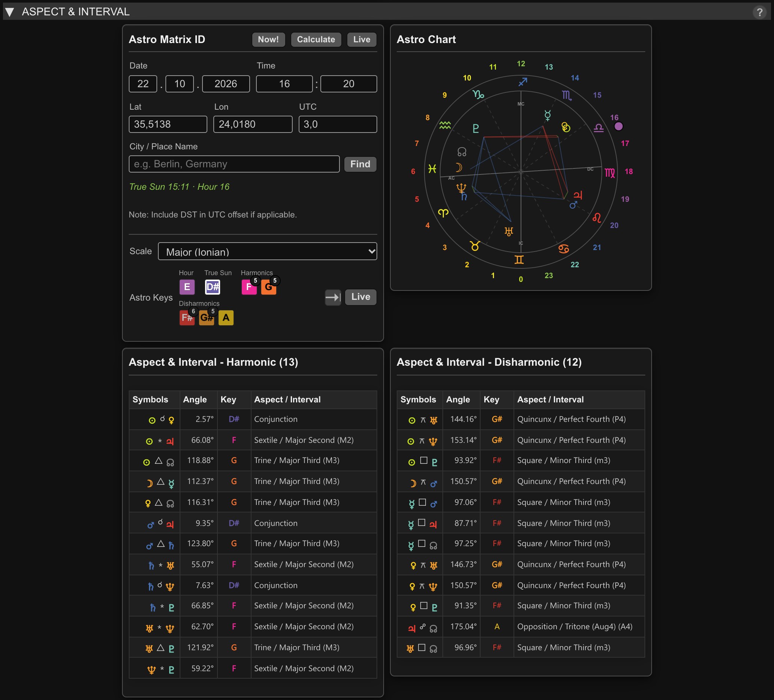Click the Pluto symbol in the chart

476,128
